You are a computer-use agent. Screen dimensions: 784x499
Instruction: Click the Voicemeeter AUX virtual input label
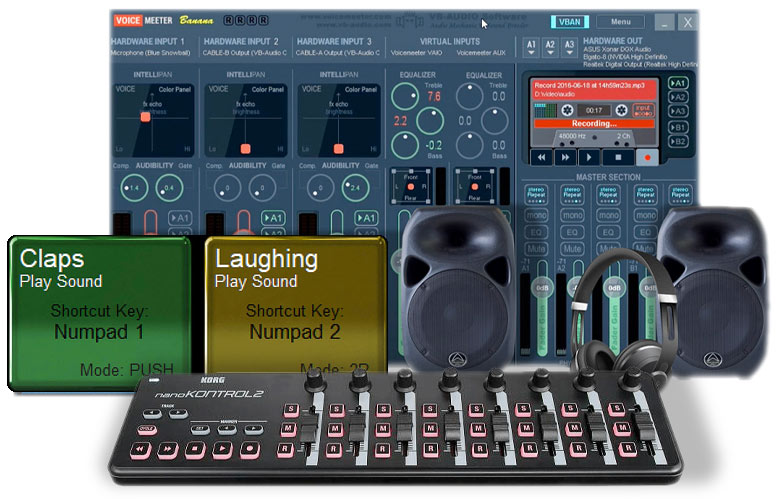click(x=481, y=53)
